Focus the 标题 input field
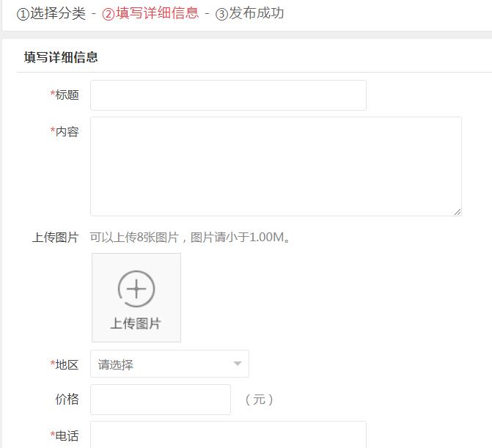Viewport: 492px width, 448px height. click(228, 95)
